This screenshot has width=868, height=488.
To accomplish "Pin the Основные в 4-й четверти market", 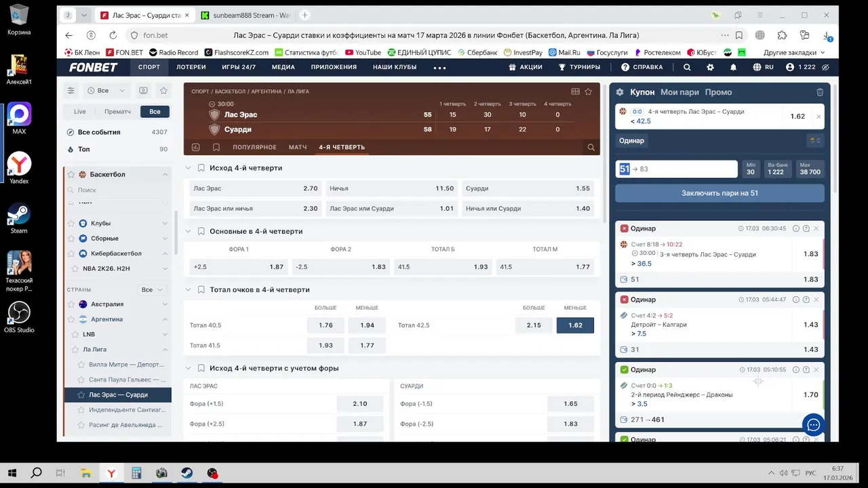I will (x=201, y=231).
